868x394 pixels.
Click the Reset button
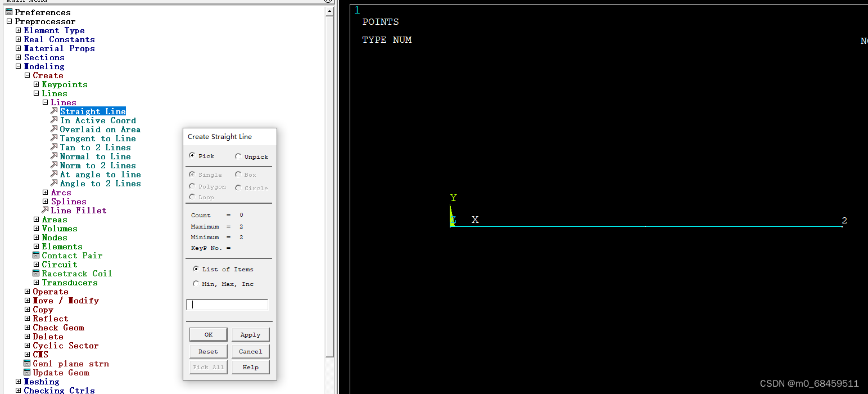point(208,351)
